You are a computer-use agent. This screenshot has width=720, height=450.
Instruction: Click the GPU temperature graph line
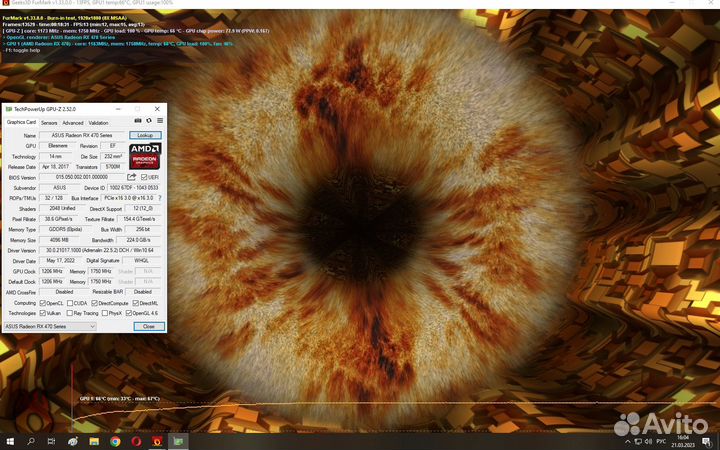(x=300, y=403)
